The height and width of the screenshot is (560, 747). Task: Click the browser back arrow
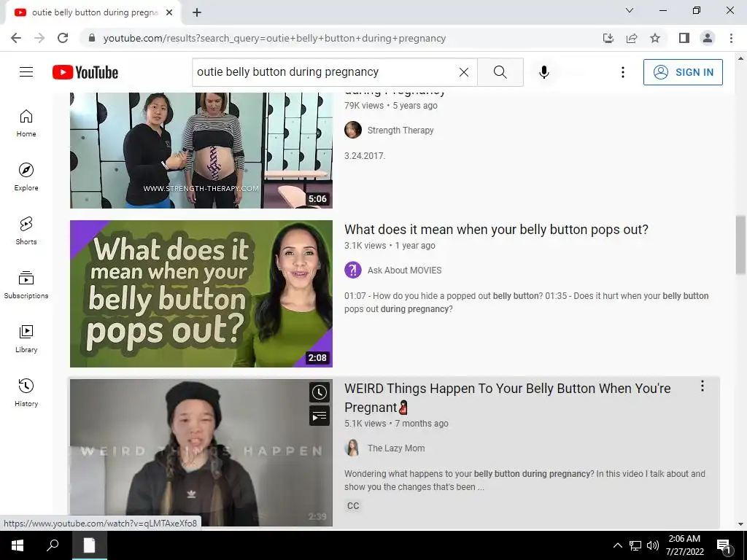[16, 38]
